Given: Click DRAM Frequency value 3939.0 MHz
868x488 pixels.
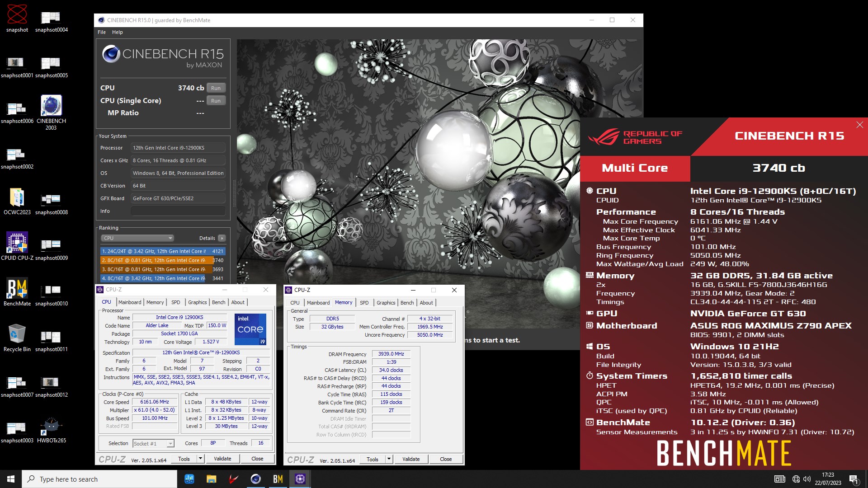Looking at the screenshot, I should click(391, 354).
